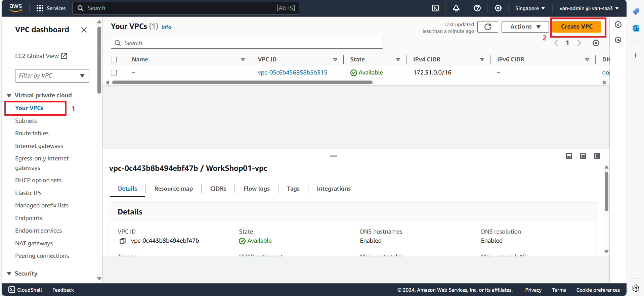Image resolution: width=644 pixels, height=296 pixels.
Task: Focus the Your VPCs search field
Action: 247,43
